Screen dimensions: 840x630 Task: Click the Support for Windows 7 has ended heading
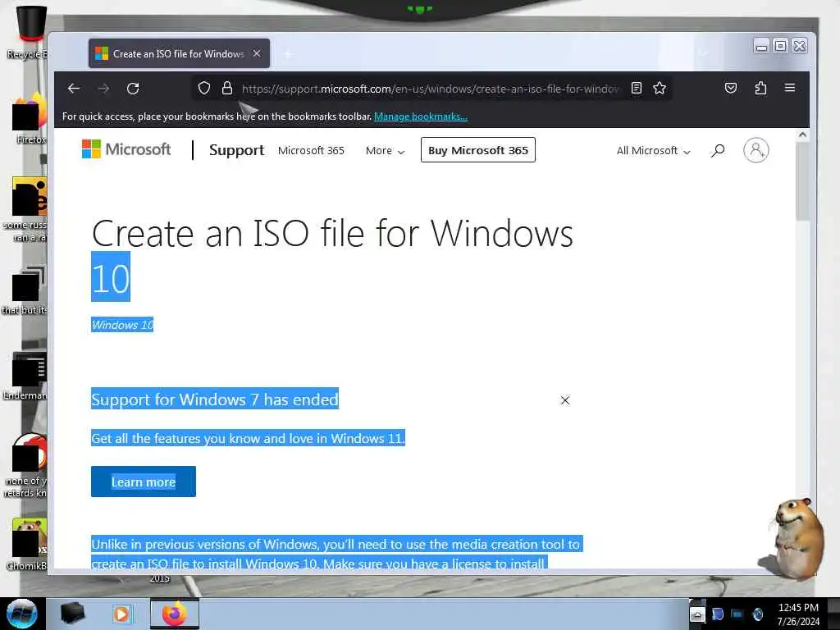point(215,399)
